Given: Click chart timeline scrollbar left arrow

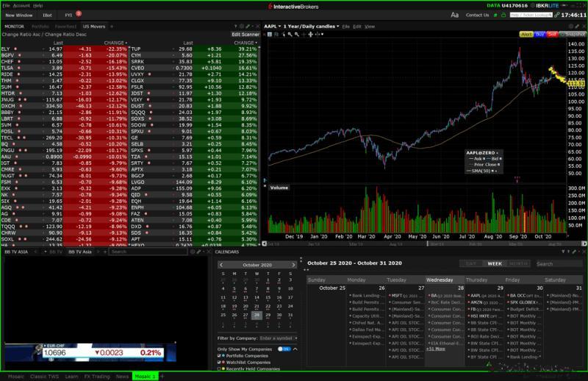Looking at the screenshot, I should point(265,243).
